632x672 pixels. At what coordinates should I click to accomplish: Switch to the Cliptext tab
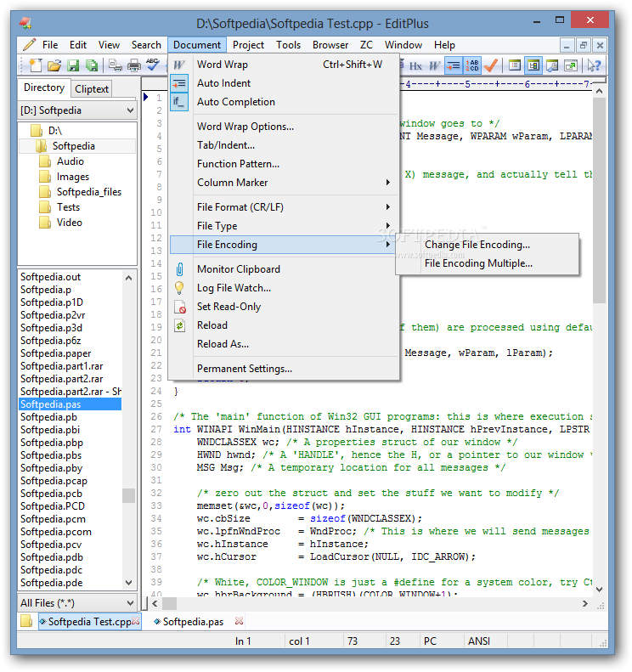click(x=91, y=89)
